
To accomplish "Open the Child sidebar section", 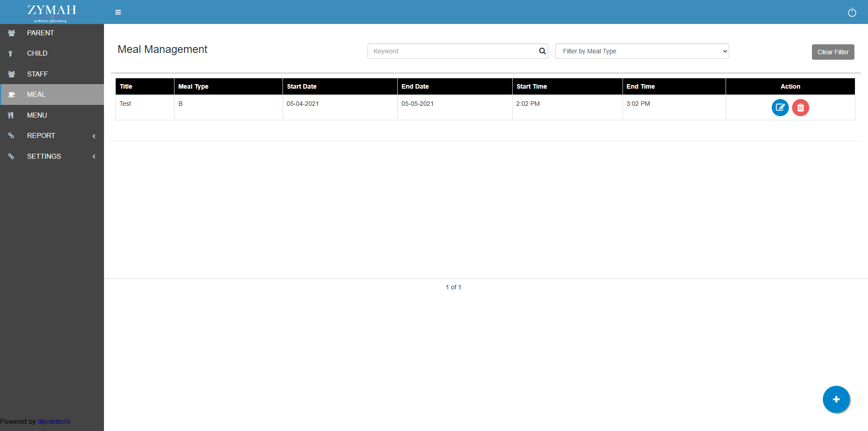I will click(37, 53).
